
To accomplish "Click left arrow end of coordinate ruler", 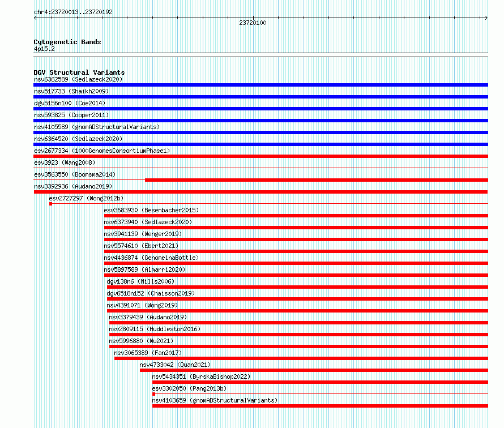I will coord(35,18).
